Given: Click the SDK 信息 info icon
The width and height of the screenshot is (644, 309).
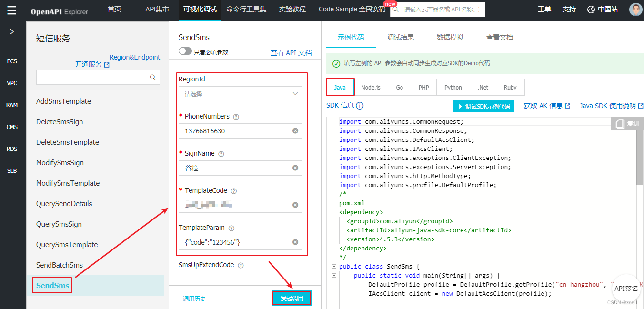Looking at the screenshot, I should point(360,106).
